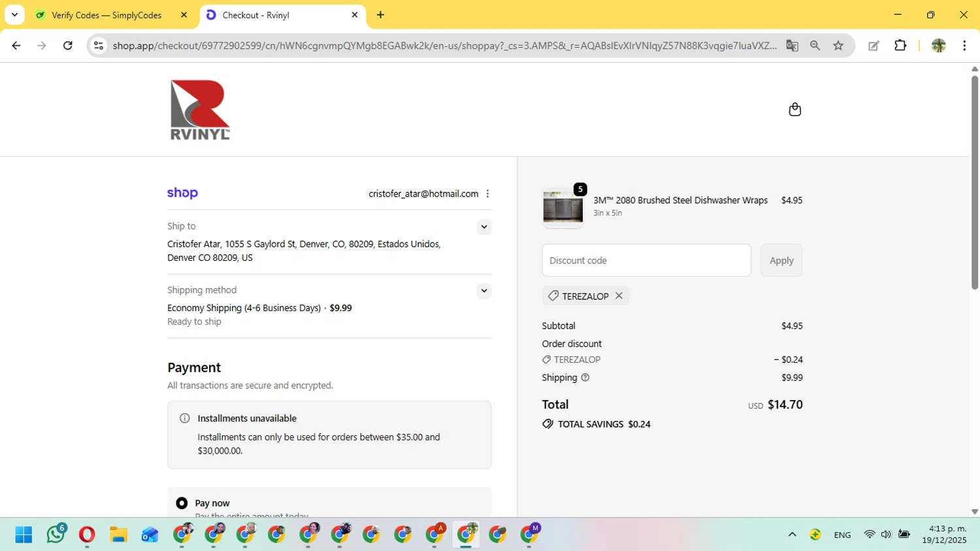Click the dishwasher wrap product thumbnail
980x551 pixels.
click(563, 208)
